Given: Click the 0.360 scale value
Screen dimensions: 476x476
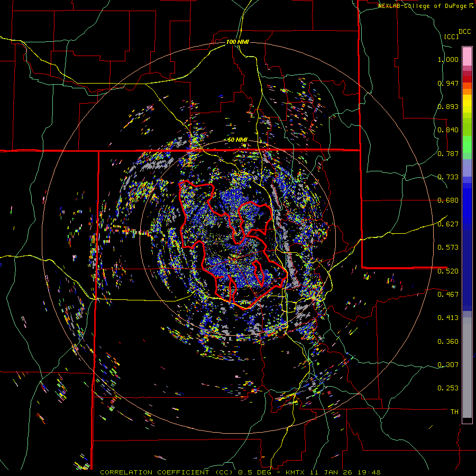Looking at the screenshot, I should pyautogui.click(x=448, y=341).
